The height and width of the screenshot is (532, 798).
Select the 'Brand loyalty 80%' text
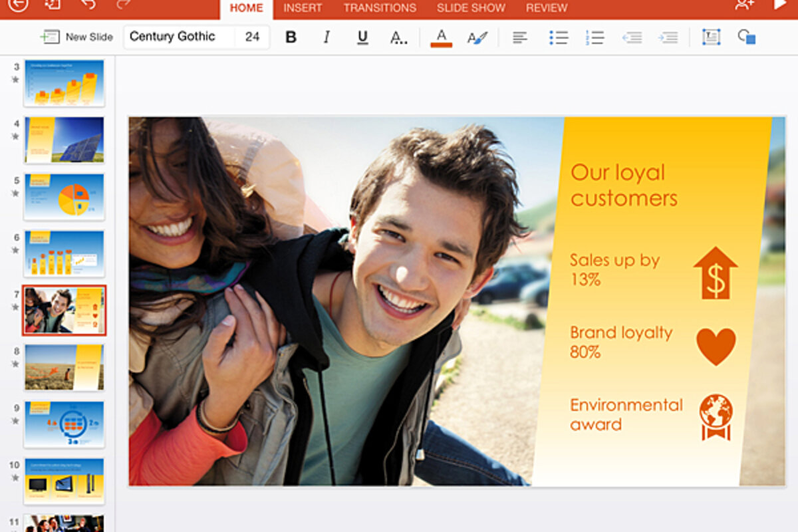tap(621, 342)
